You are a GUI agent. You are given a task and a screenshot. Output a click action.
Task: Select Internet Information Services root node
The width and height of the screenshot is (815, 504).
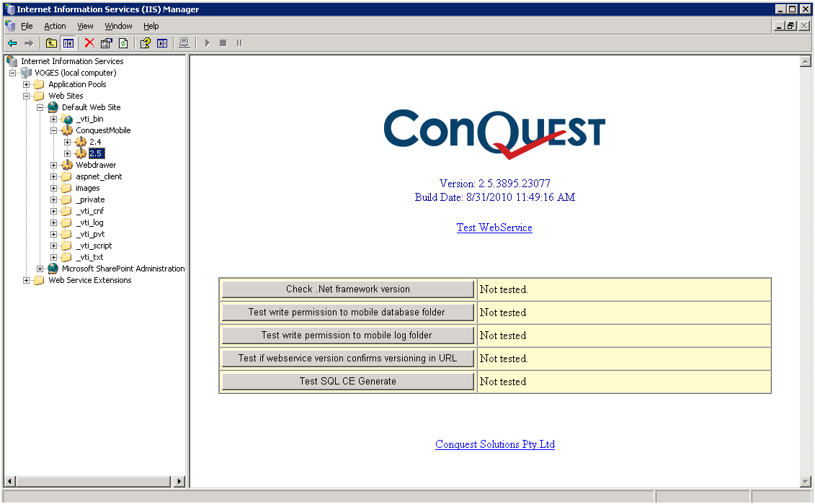72,61
